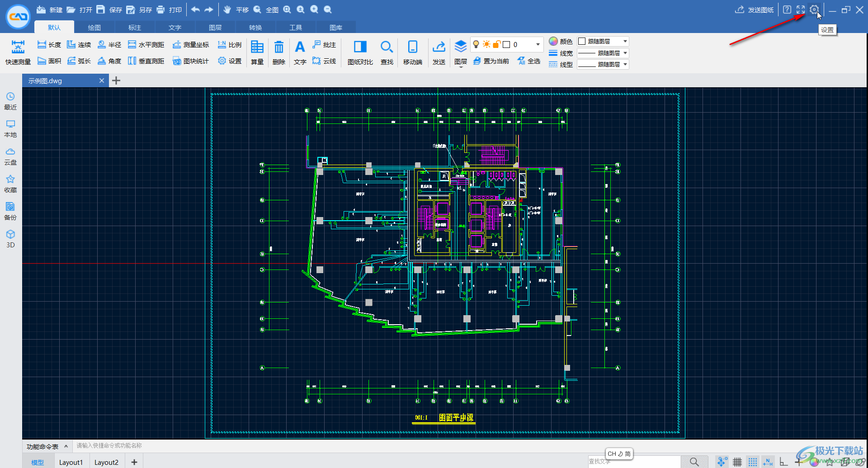Open the 云盘 cloud drive sidebar item
The image size is (868, 468).
pyautogui.click(x=10, y=156)
